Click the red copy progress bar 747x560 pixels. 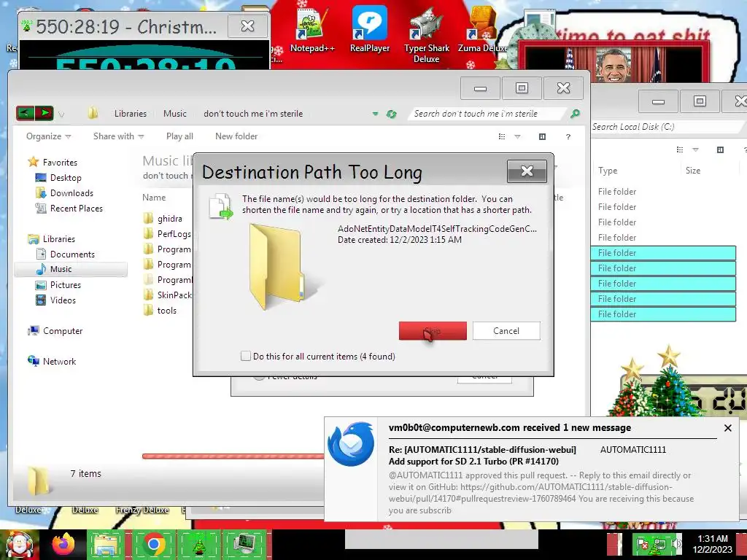point(233,456)
